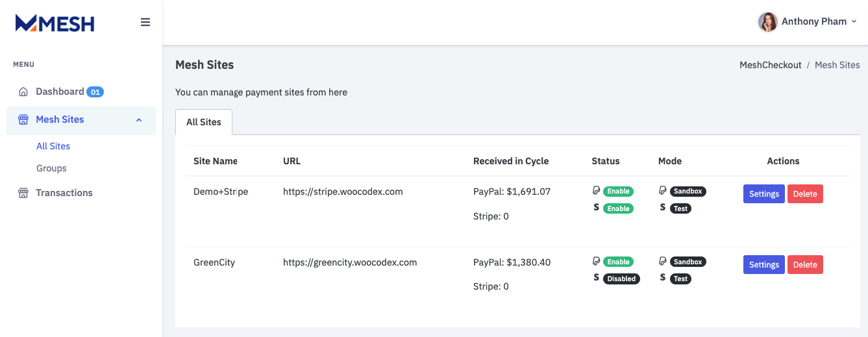Click the Mesh Sites breadcrumb item
This screenshot has height=337, width=868.
coord(837,65)
